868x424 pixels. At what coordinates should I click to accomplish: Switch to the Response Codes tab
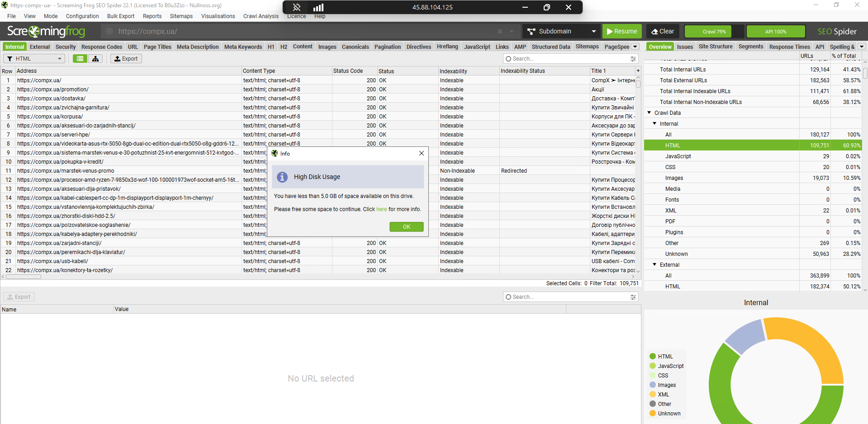[102, 47]
